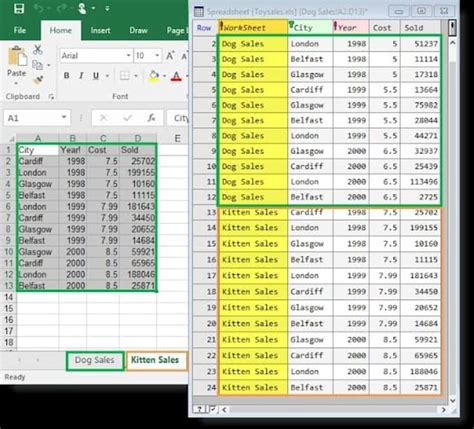474x429 pixels.
Task: Open the File menu tab
Action: [x=20, y=30]
